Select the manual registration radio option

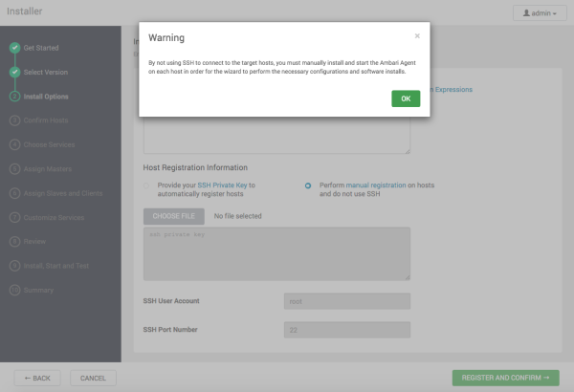click(x=308, y=185)
